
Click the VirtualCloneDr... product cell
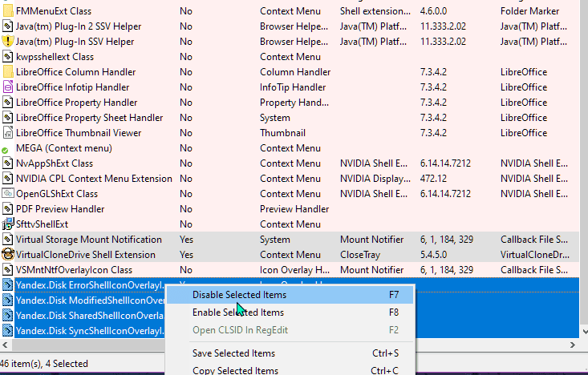tap(535, 255)
